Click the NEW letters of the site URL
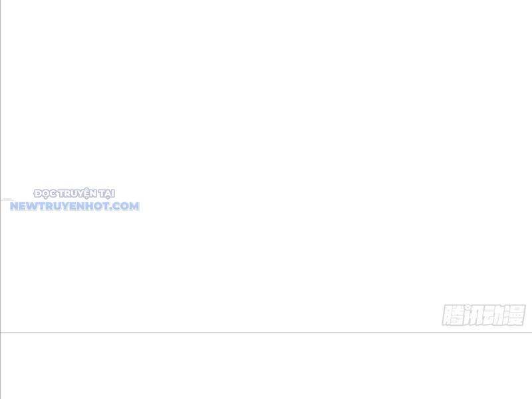This screenshot has width=532, height=399. [25, 206]
